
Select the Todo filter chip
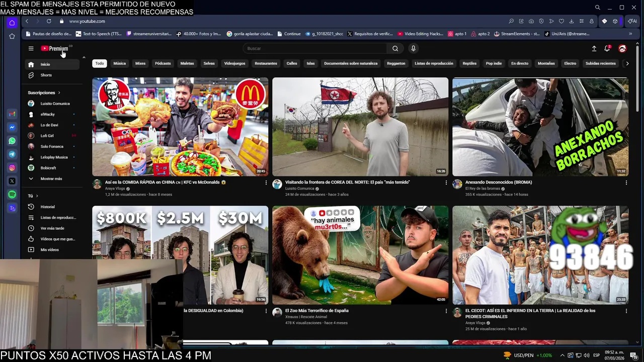[100, 63]
